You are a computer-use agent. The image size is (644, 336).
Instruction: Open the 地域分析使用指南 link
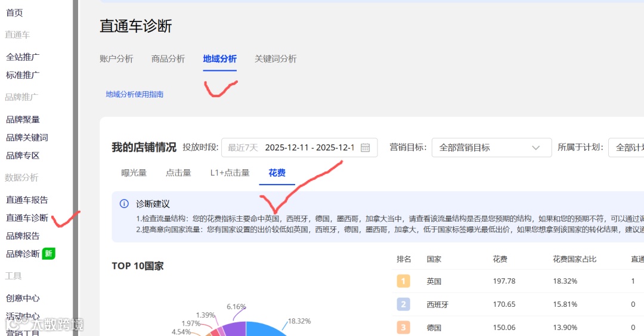point(135,94)
